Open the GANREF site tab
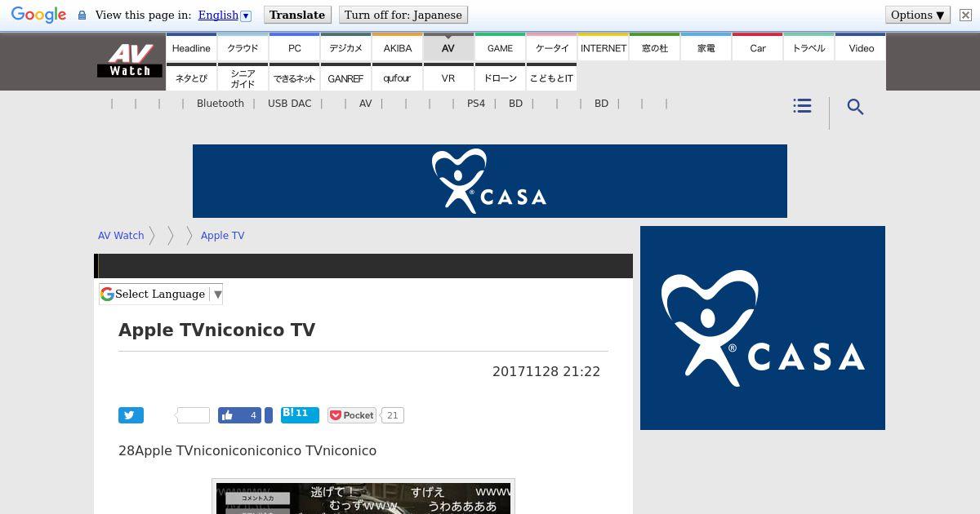The width and height of the screenshot is (980, 514). click(345, 78)
